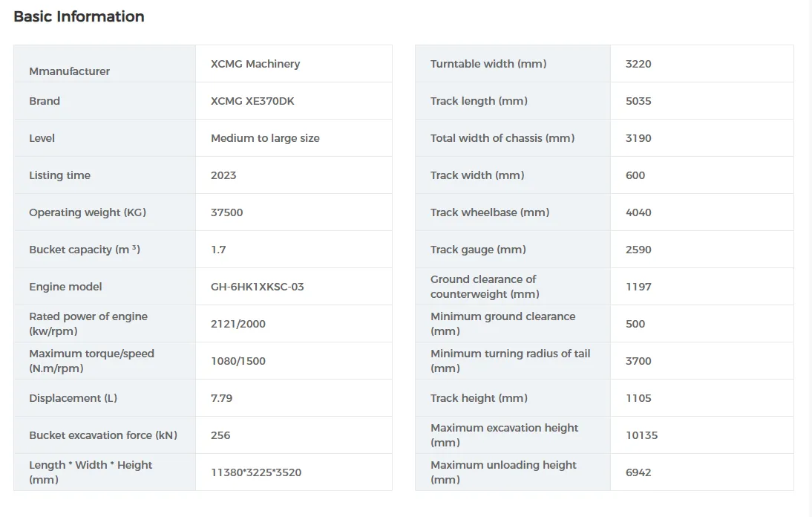Click the Track gauge (mm) label
Viewport: 812px width, 517px height.
(478, 250)
